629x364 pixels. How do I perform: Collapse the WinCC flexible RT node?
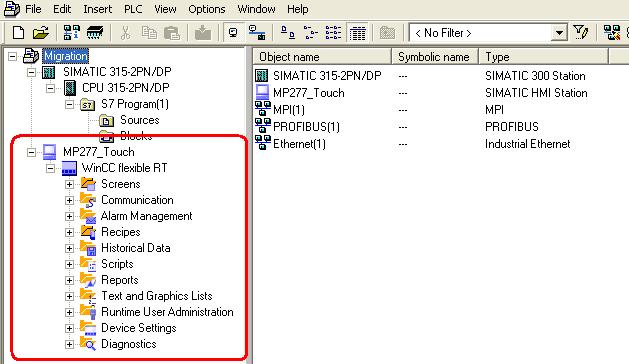pyautogui.click(x=50, y=169)
